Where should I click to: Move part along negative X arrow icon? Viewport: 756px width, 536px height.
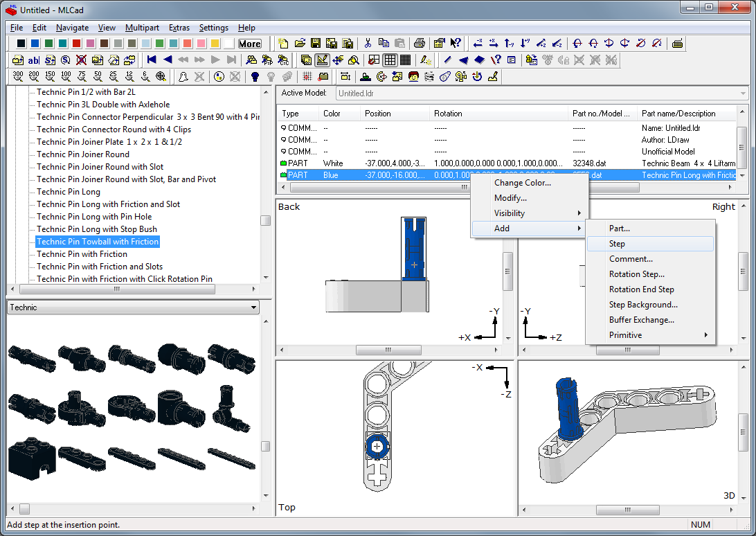click(x=478, y=44)
